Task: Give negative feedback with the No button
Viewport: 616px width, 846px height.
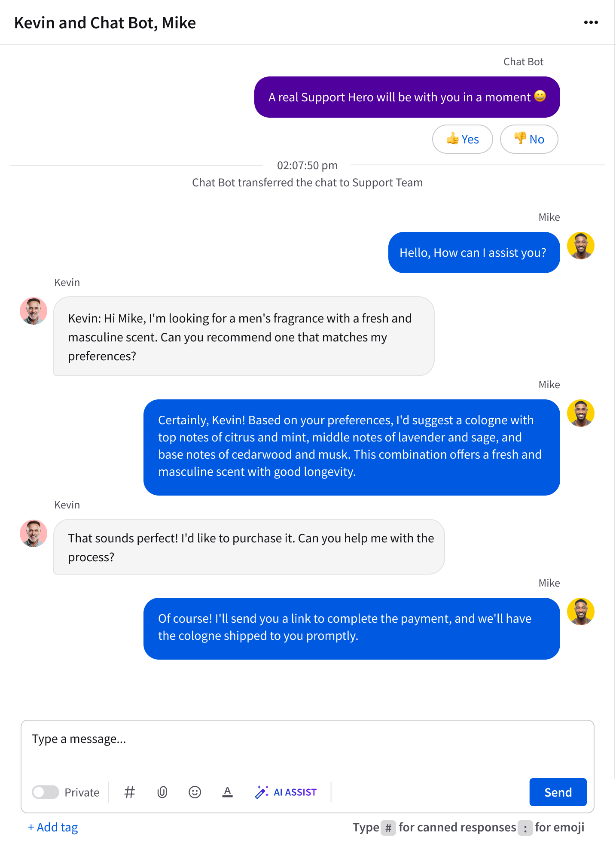Action: click(529, 139)
